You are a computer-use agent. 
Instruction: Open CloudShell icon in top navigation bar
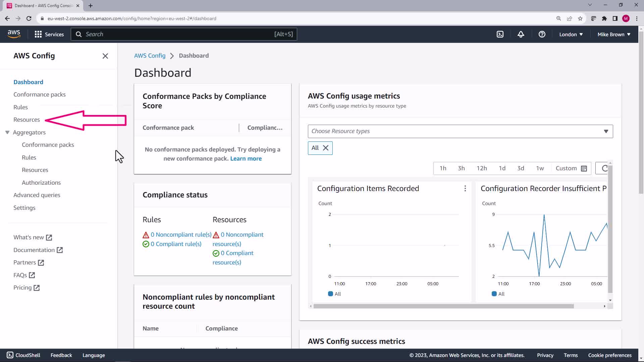click(x=500, y=34)
